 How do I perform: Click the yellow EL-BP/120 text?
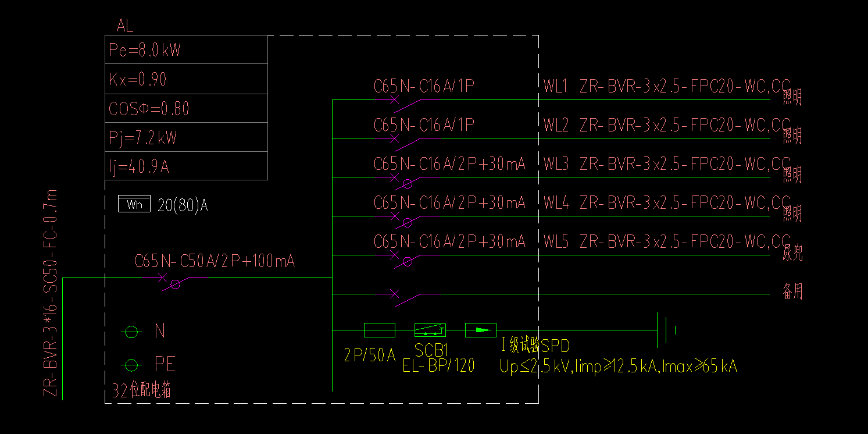click(x=438, y=365)
